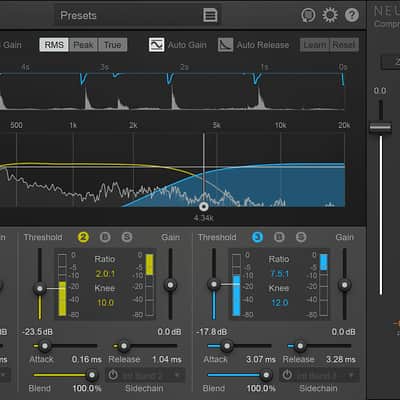Click the band 2 Attack slider knob

45,346
